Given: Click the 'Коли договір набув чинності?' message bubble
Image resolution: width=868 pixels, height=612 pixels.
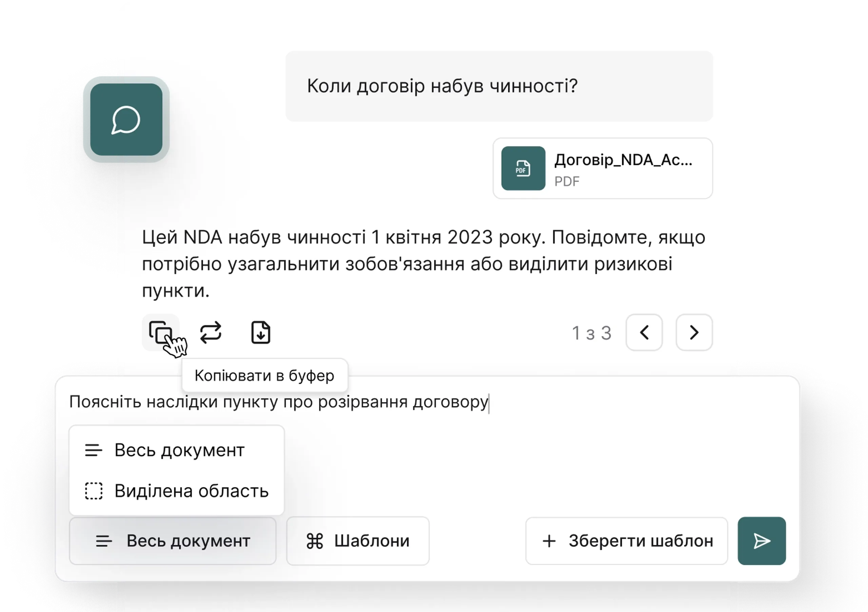Looking at the screenshot, I should tap(499, 86).
